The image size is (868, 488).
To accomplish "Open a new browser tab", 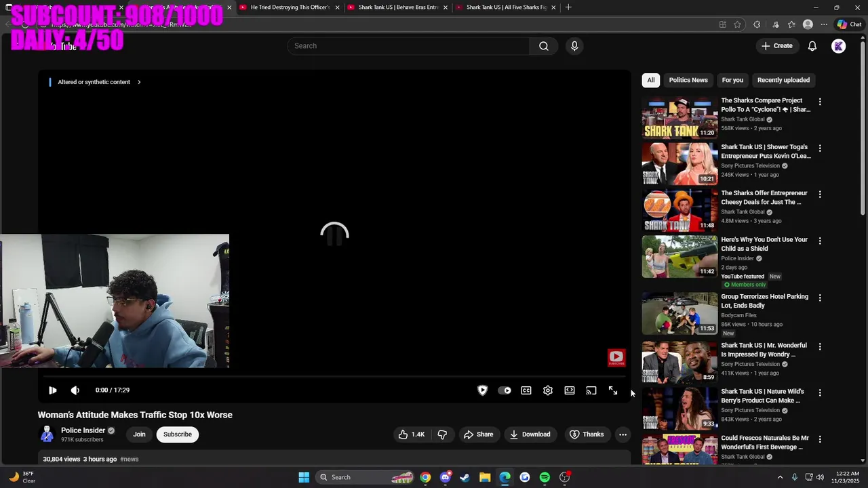I will [568, 7].
